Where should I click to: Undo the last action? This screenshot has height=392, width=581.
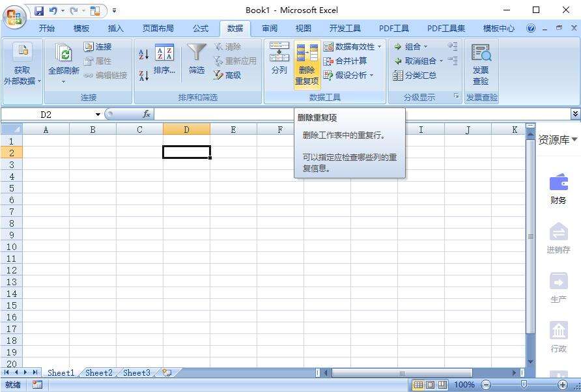click(x=53, y=11)
